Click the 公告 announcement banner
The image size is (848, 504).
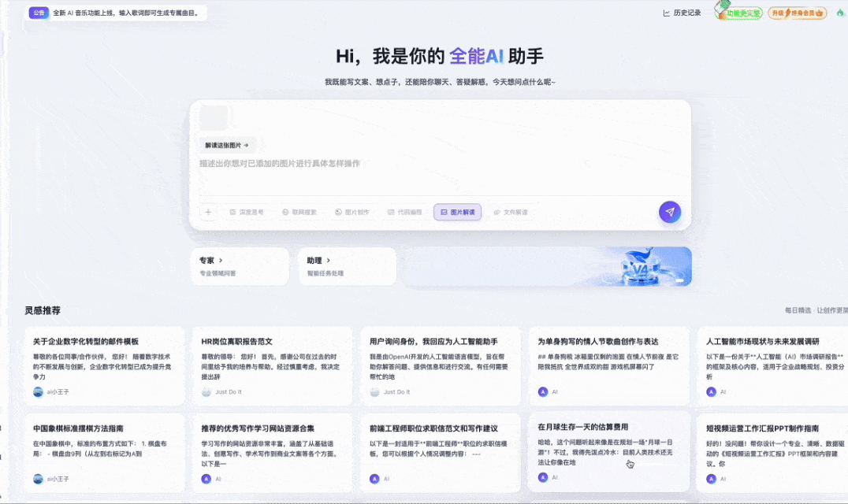(x=116, y=13)
